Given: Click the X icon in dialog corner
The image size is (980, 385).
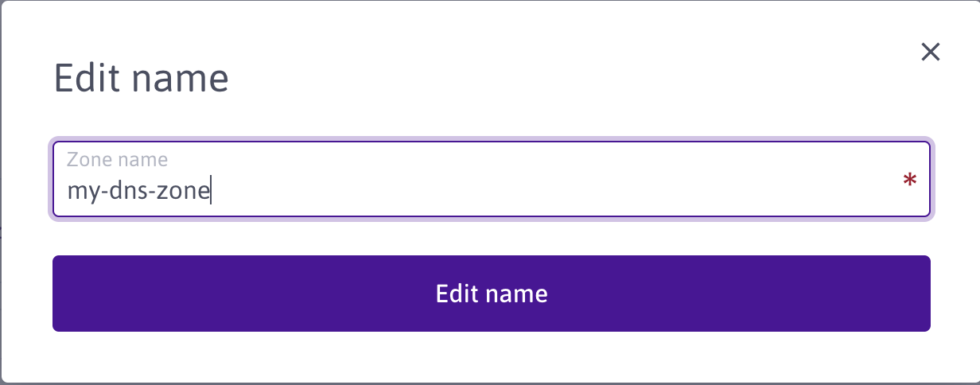Looking at the screenshot, I should 930,52.
